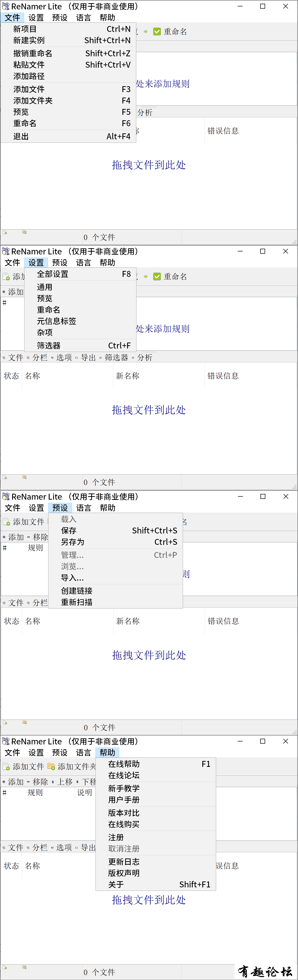Image resolution: width=298 pixels, height=980 pixels.
Task: Open 更新日志 in the 帮助 menu
Action: [156, 862]
